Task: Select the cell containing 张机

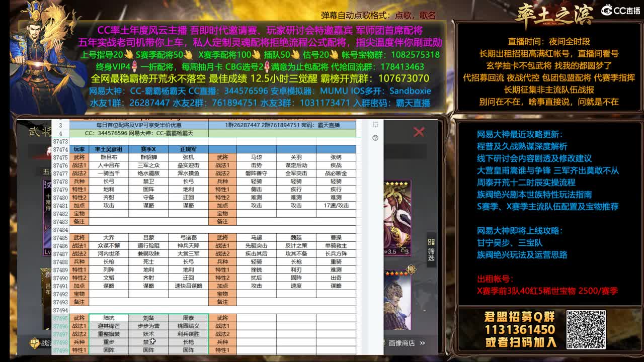Action: [x=188, y=157]
